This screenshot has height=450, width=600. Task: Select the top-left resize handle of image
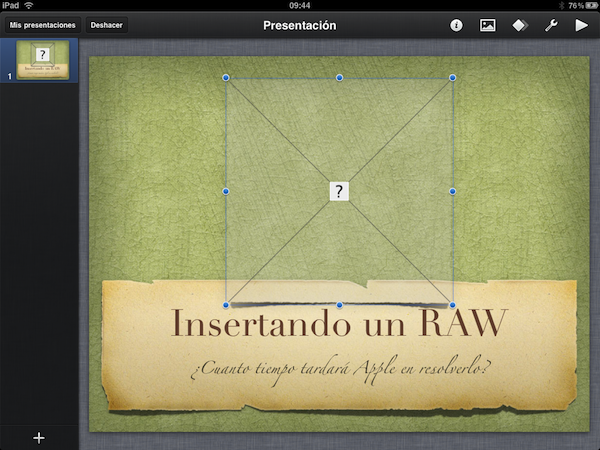pos(226,78)
